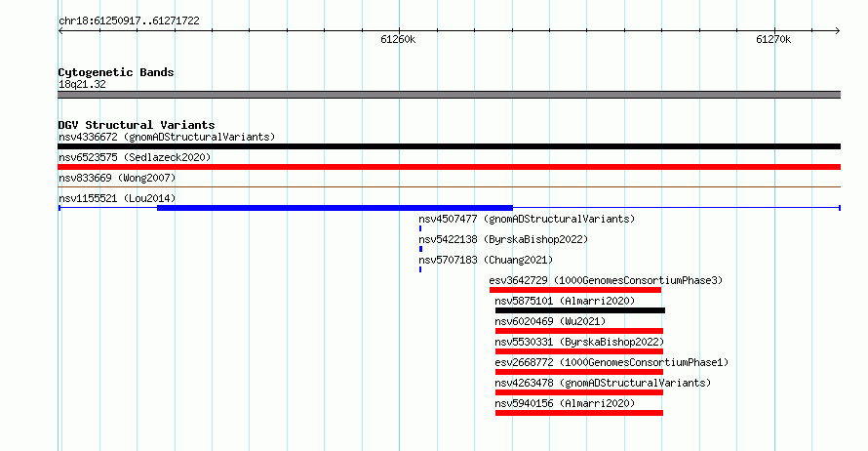This screenshot has width=868, height=451.
Task: Open nsv5875101 Almarri2020 label
Action: coord(565,301)
